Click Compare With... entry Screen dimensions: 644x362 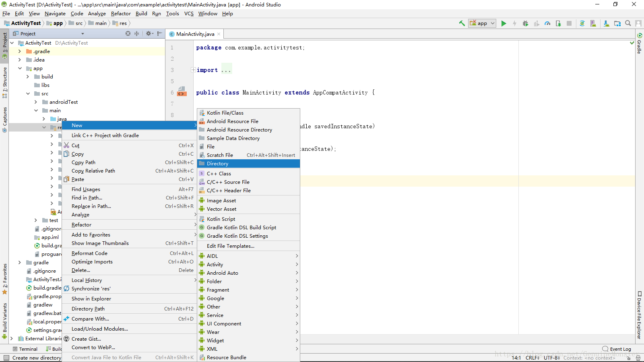pos(129,319)
